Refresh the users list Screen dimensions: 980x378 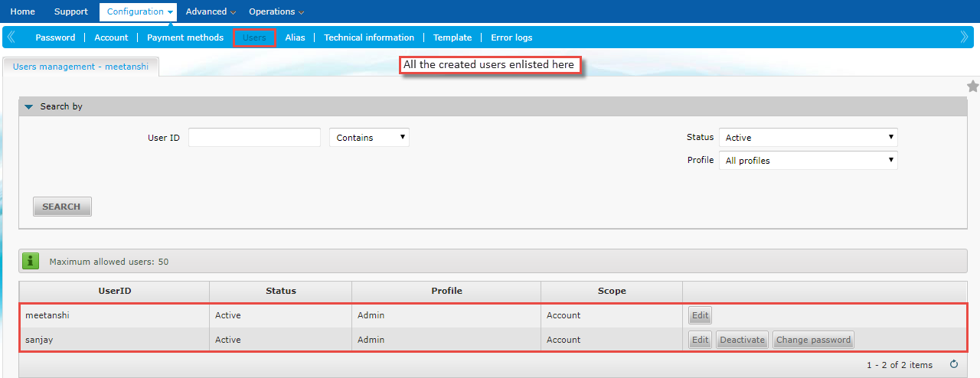pos(954,365)
